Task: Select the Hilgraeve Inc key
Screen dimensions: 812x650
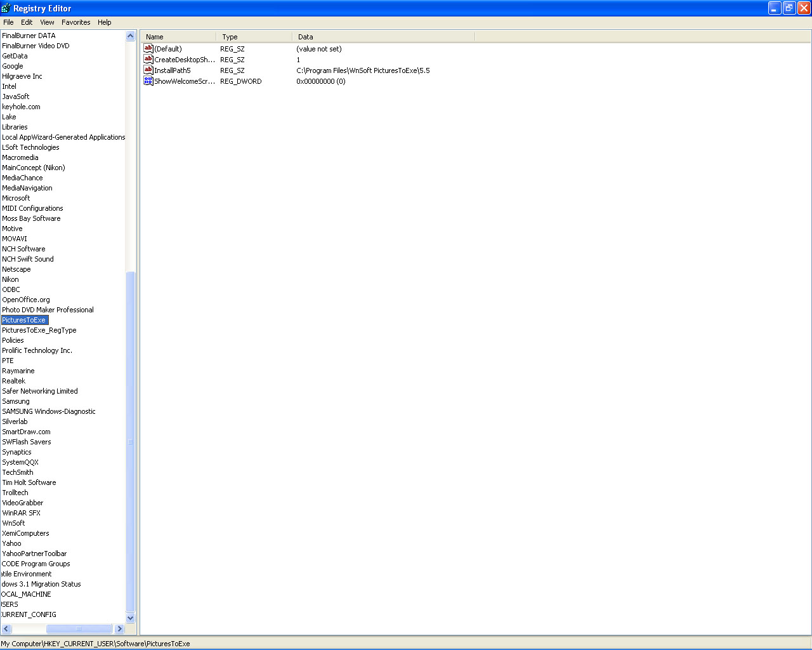Action: 22,76
